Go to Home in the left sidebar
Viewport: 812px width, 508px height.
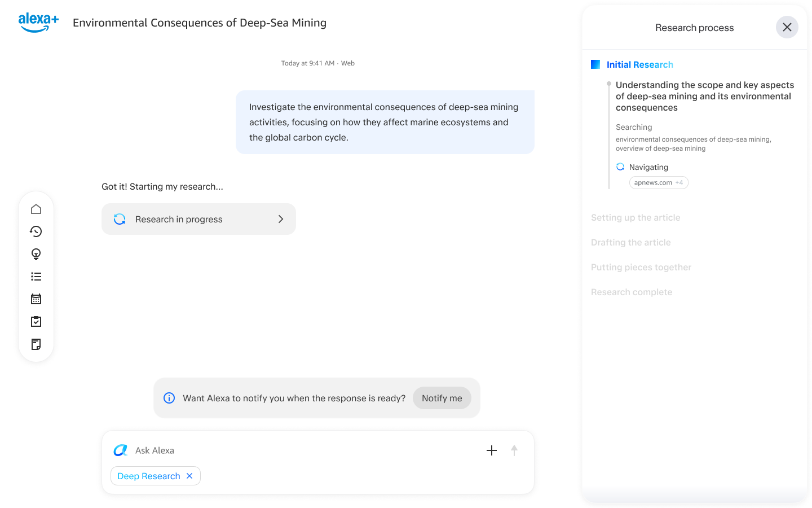coord(36,209)
